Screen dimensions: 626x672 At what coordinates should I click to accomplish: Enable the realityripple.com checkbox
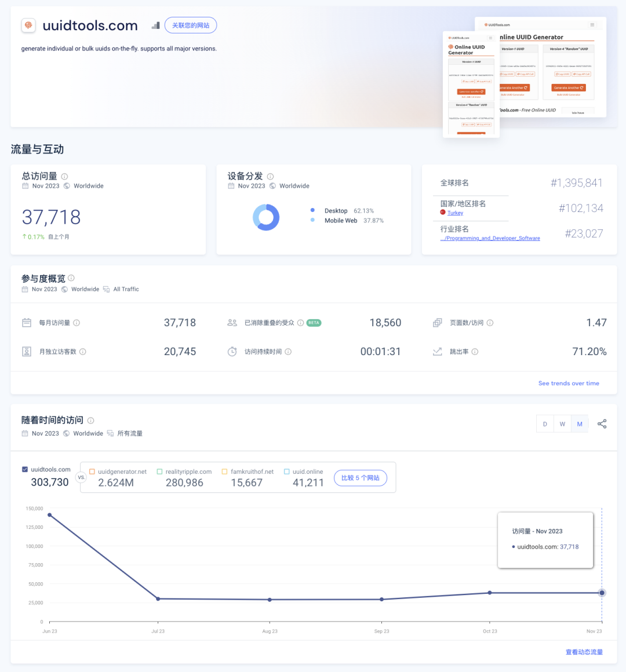159,472
